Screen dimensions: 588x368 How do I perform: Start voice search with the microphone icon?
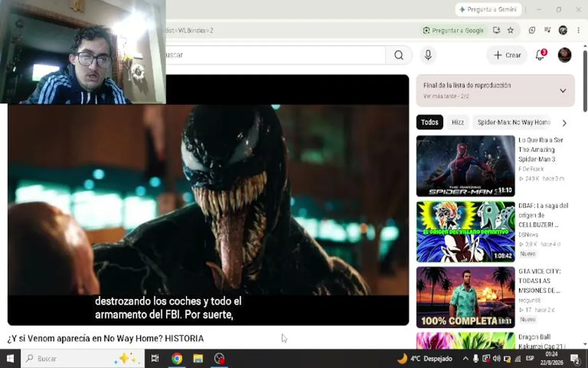tap(428, 55)
